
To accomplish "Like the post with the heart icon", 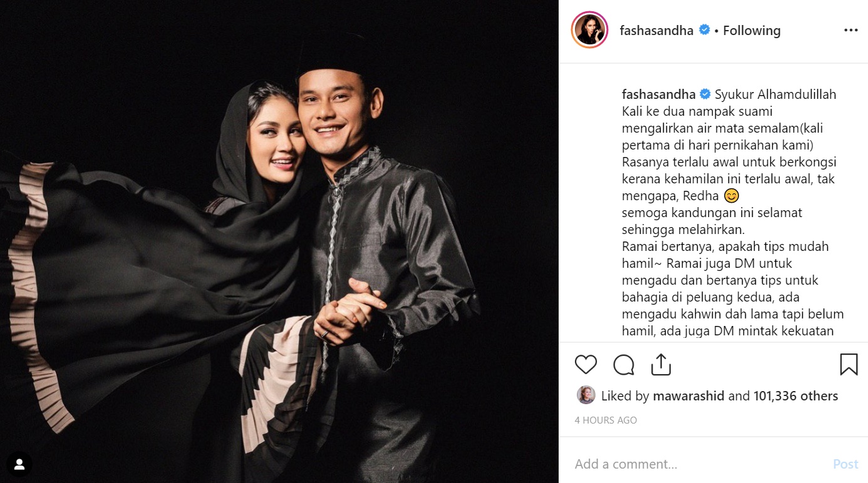I will coord(586,364).
